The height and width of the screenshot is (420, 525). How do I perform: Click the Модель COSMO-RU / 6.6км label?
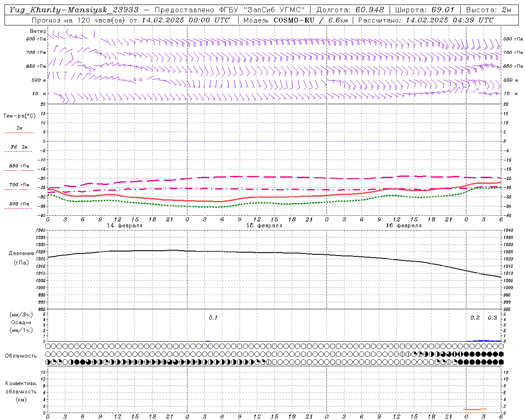click(295, 20)
